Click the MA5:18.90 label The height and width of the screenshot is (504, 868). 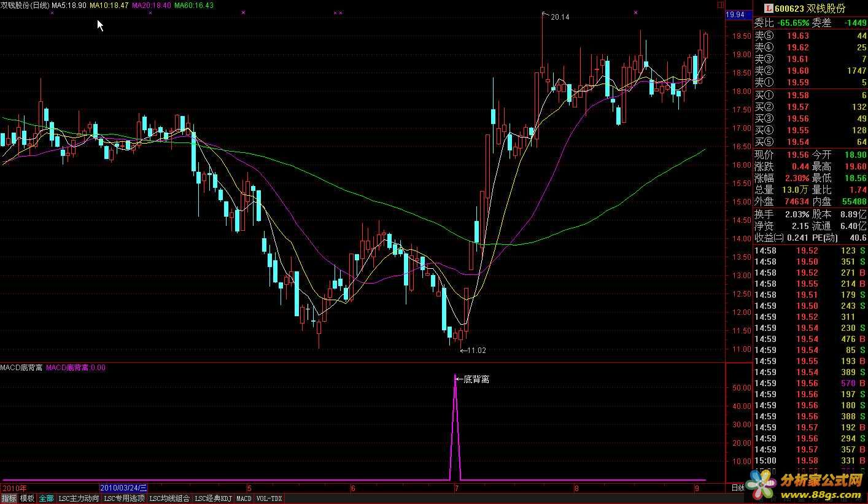pos(68,5)
